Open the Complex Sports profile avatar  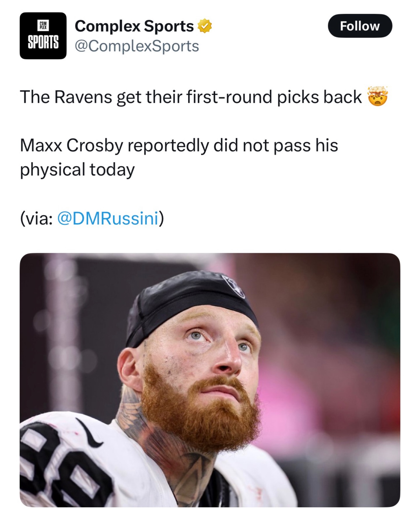click(43, 36)
